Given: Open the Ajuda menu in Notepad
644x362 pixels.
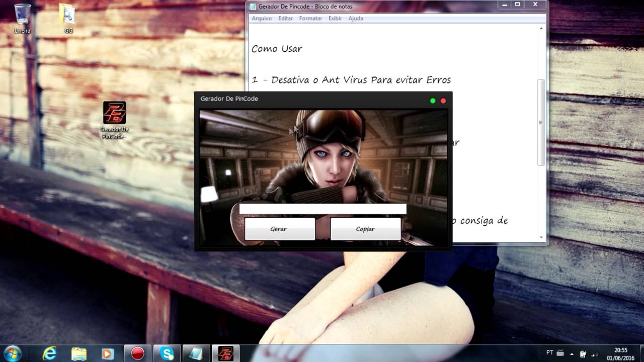Looking at the screenshot, I should tap(356, 18).
